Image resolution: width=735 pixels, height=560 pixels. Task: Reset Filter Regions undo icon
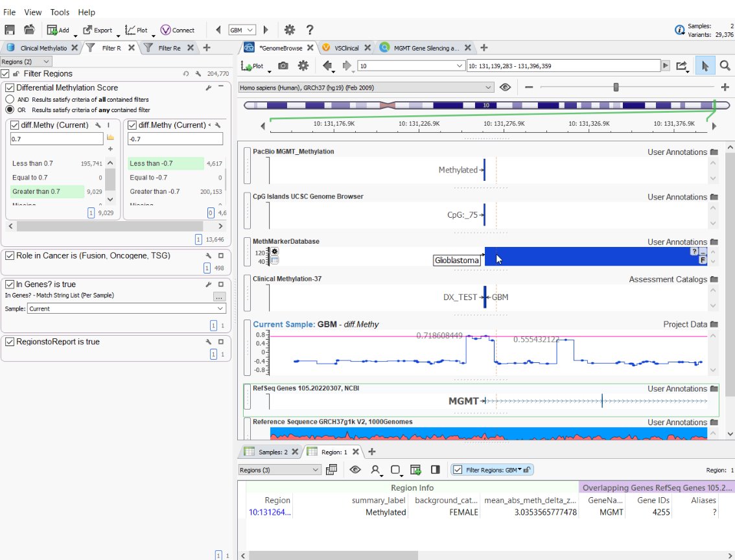pyautogui.click(x=185, y=74)
